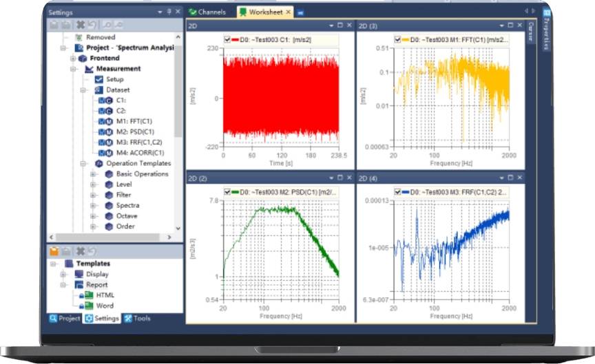Click green color swatch of M2 legend
The image size is (595, 364).
click(x=235, y=192)
